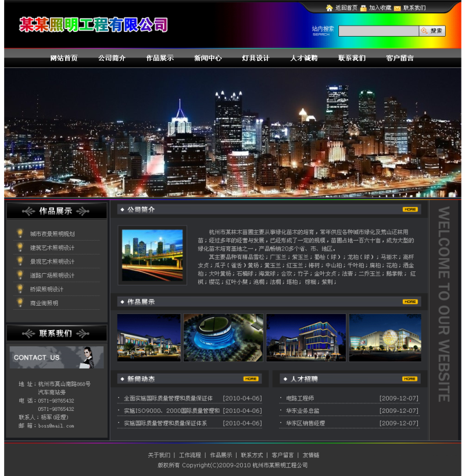The image size is (465, 476).
Task: Click the 联系我们 envelope icon top right
Action: click(396, 8)
